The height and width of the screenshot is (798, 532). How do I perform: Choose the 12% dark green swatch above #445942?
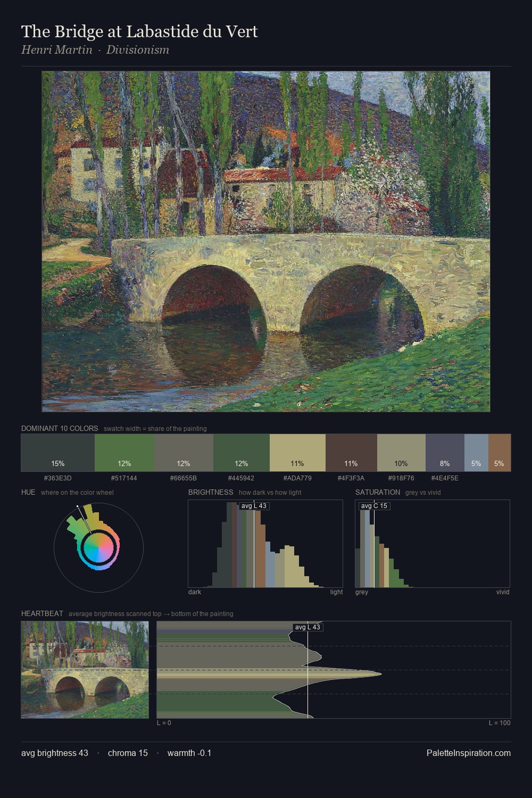pyautogui.click(x=242, y=453)
